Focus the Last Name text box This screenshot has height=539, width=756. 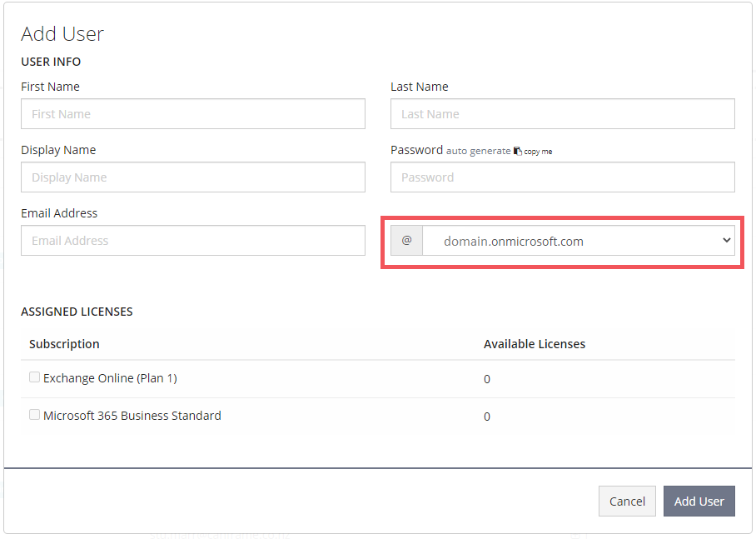563,114
